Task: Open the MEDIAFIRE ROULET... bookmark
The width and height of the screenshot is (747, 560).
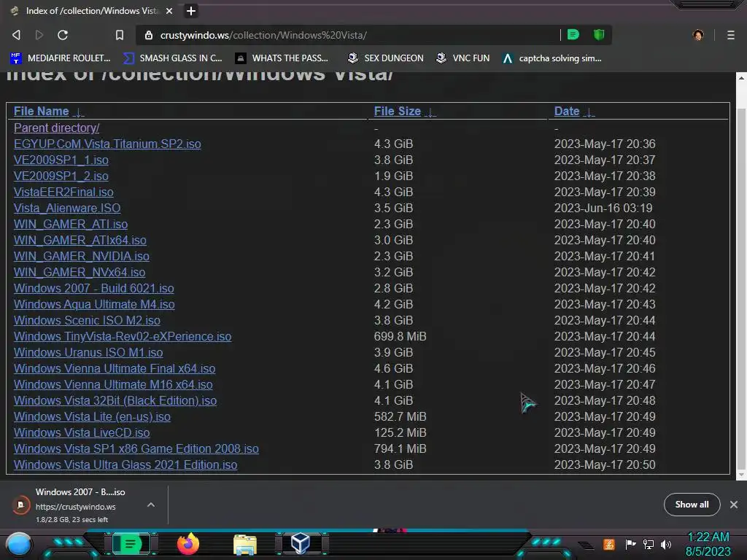Action: point(61,58)
